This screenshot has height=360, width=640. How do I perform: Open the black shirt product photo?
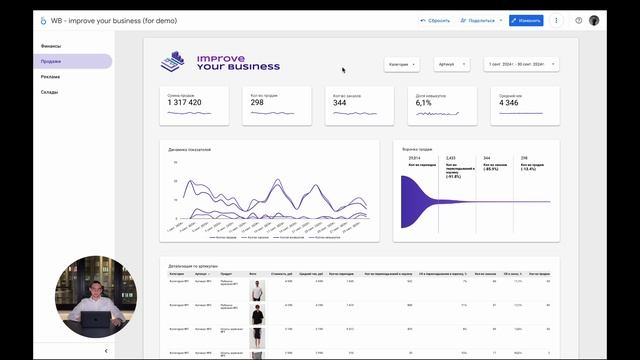coord(257,314)
